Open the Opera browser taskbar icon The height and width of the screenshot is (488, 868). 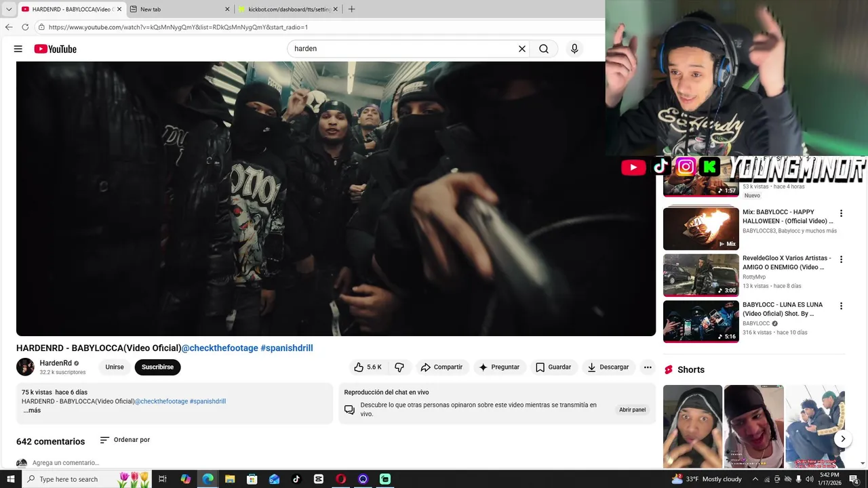tap(340, 479)
